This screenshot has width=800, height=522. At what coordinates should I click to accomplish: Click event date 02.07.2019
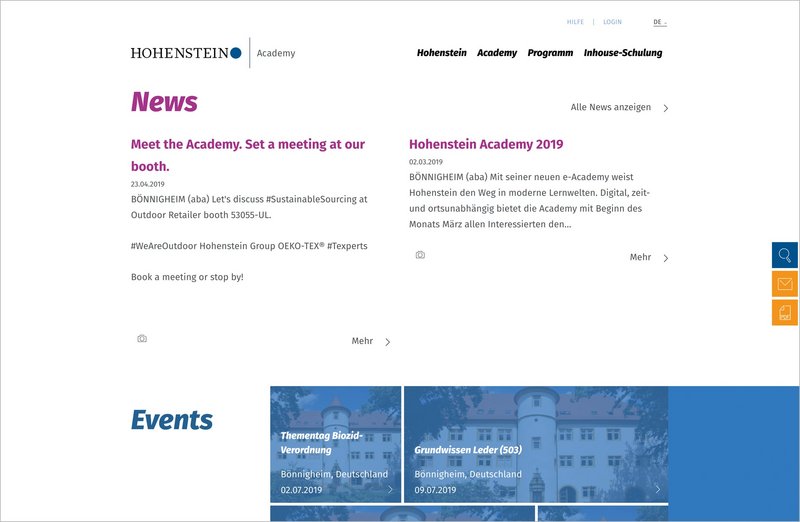(x=301, y=490)
